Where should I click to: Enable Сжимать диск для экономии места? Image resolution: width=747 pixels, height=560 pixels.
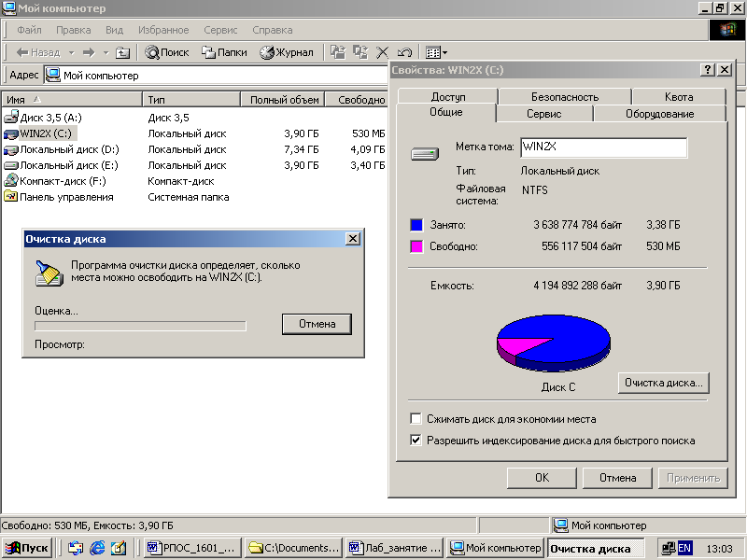[x=416, y=419]
